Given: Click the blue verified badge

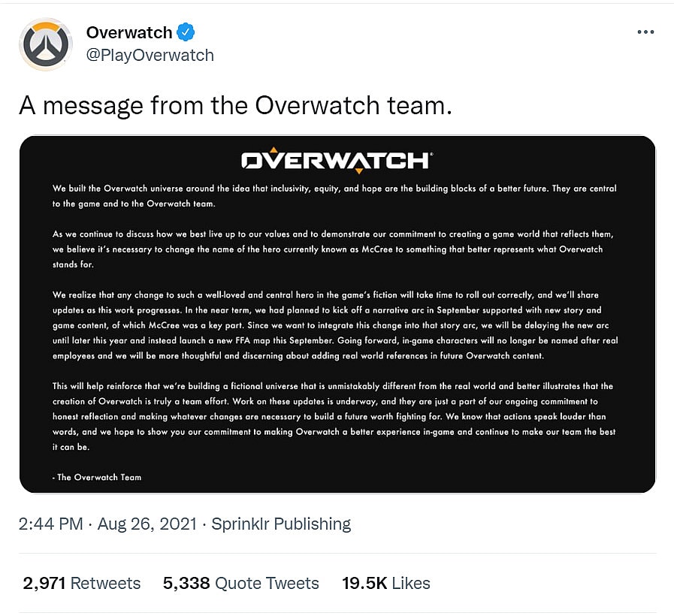Looking at the screenshot, I should tap(186, 32).
